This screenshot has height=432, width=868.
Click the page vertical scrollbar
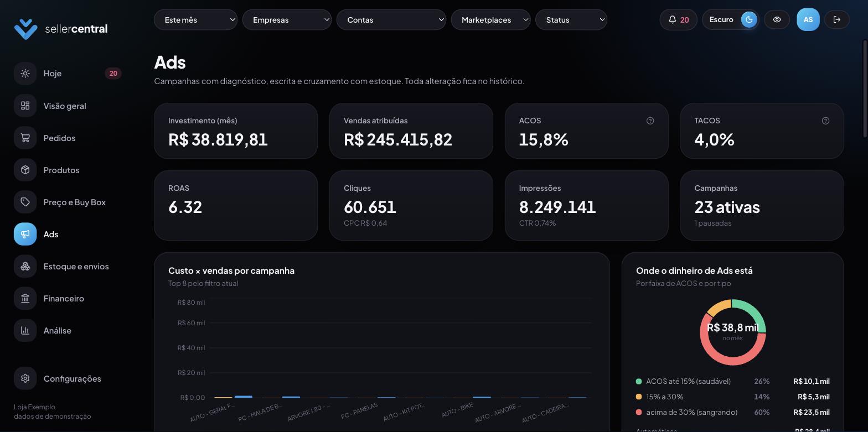(865, 89)
